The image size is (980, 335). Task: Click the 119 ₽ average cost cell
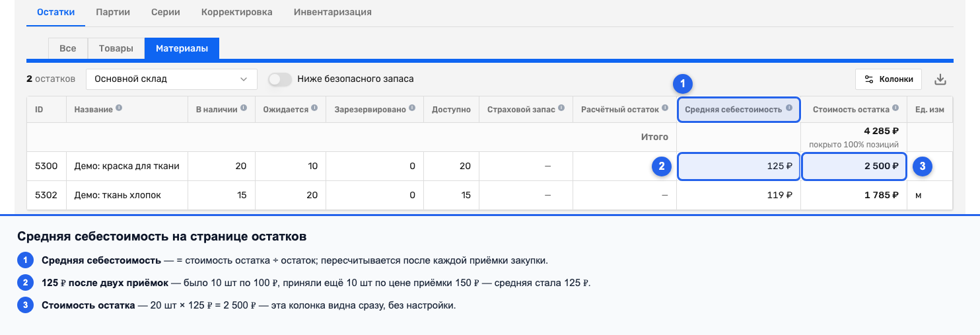click(738, 196)
